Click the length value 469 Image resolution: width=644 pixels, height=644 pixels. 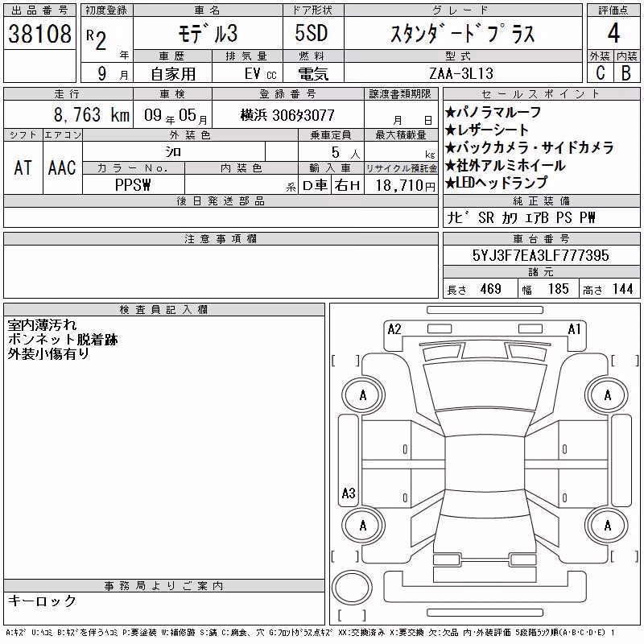pos(491,289)
